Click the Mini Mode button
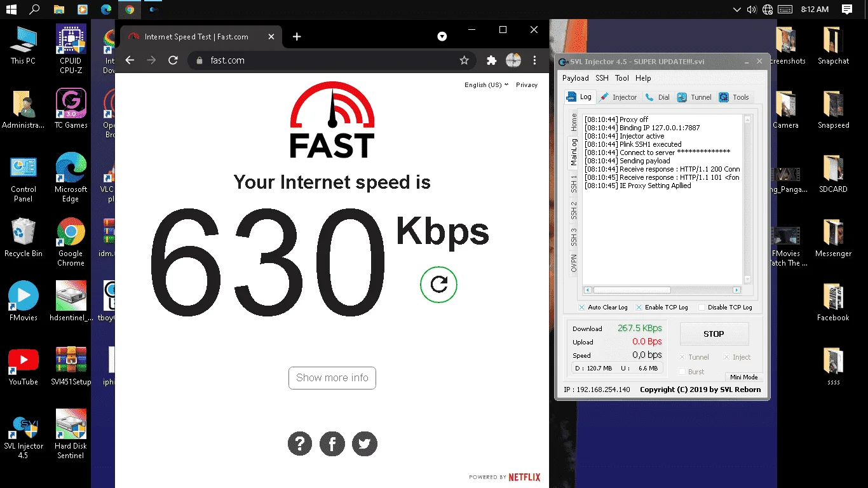Viewport: 868px width, 488px height. coord(743,377)
